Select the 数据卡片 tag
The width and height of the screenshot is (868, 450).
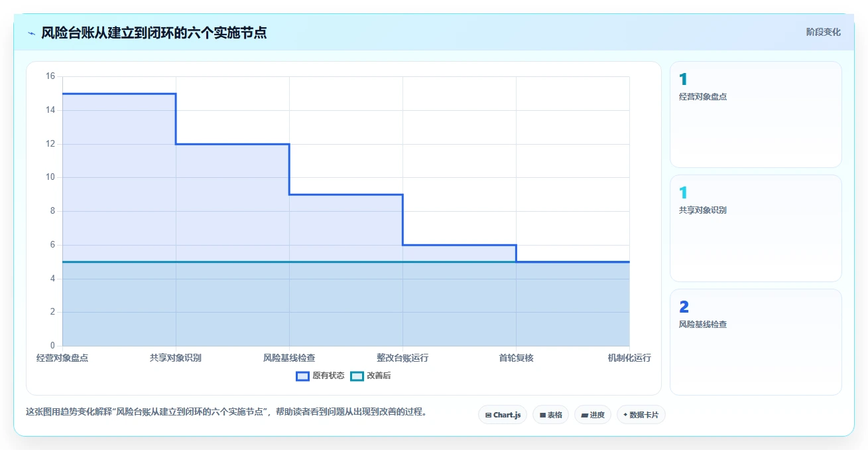coord(641,415)
